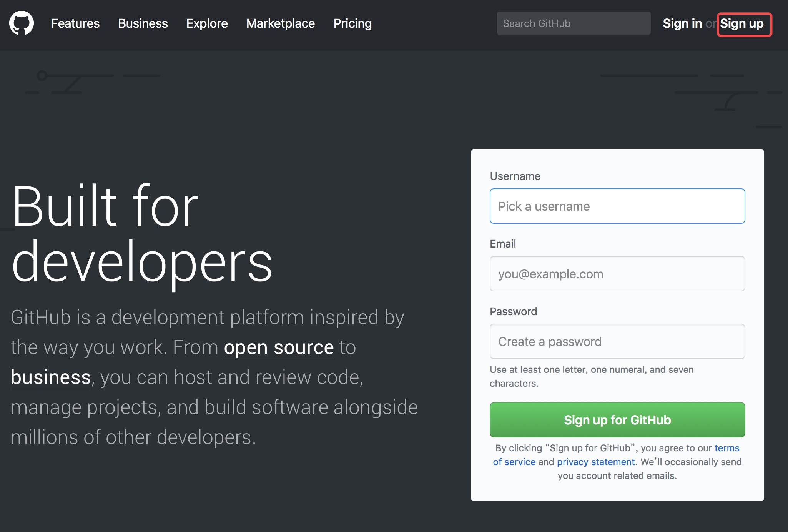The height and width of the screenshot is (532, 788).
Task: Open the Marketplace navigation link
Action: pyautogui.click(x=280, y=23)
